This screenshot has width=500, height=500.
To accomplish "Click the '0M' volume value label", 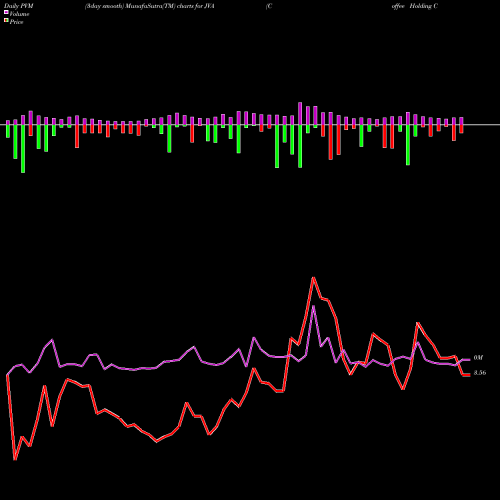I will coord(478,358).
